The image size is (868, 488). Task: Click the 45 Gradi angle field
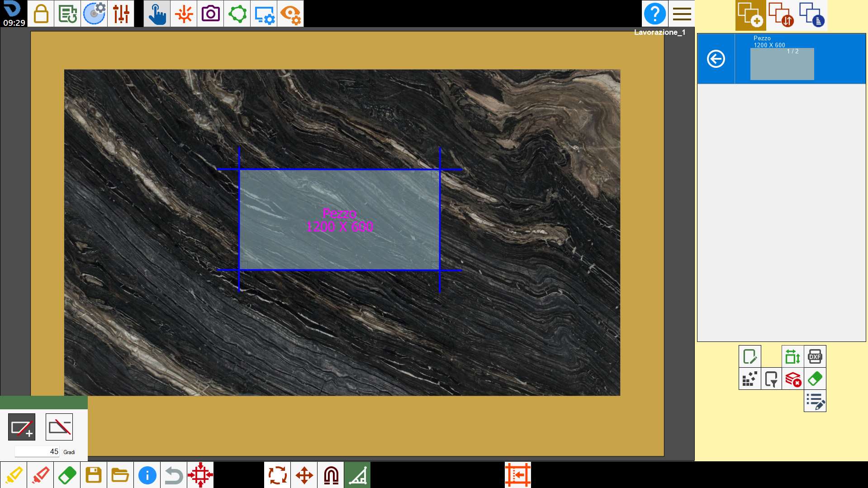pyautogui.click(x=37, y=451)
